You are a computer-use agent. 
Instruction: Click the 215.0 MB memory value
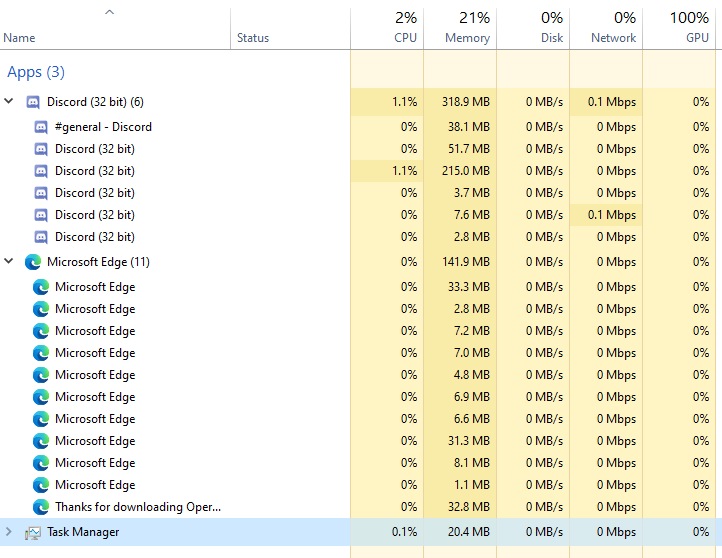pos(466,171)
